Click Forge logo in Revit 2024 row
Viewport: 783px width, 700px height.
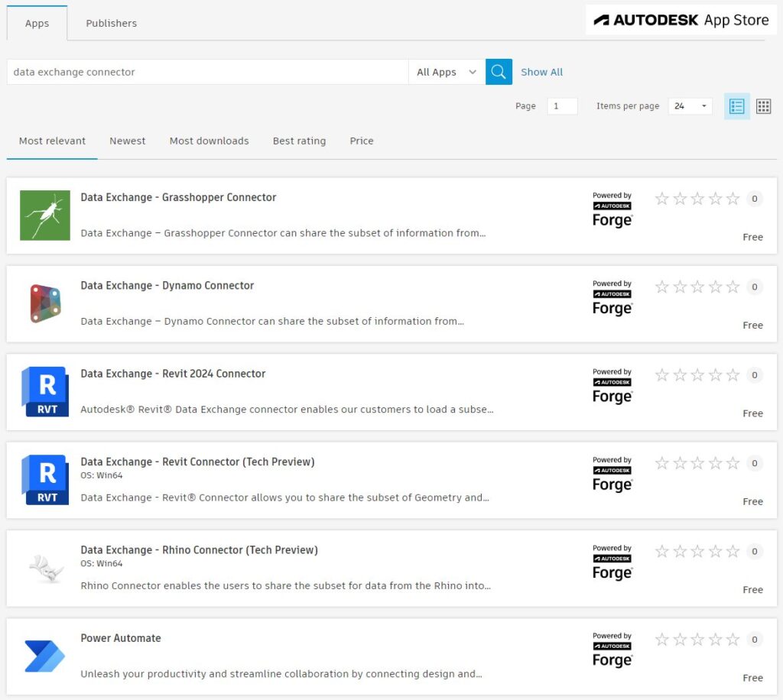[x=612, y=386]
